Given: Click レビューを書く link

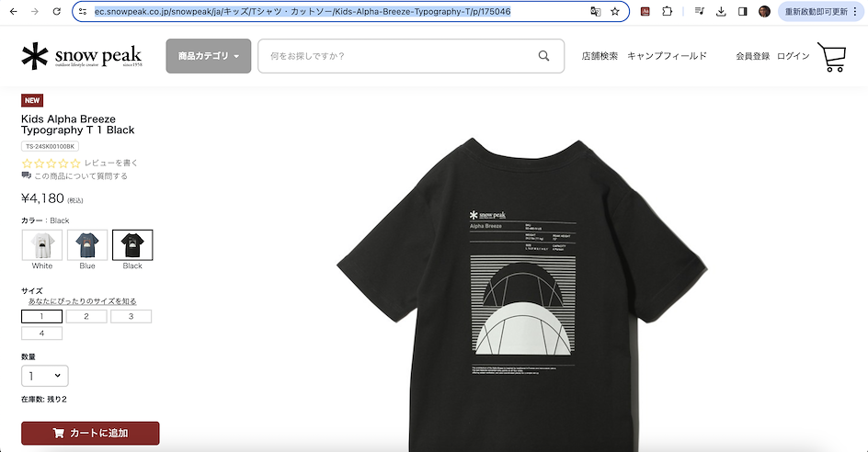Looking at the screenshot, I should [111, 164].
